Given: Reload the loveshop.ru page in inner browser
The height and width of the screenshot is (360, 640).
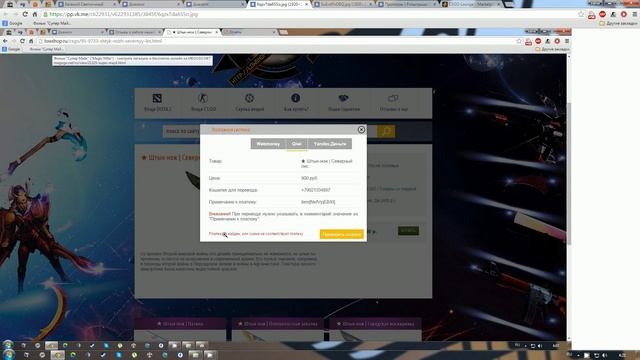Looking at the screenshot, I should click(22, 41).
